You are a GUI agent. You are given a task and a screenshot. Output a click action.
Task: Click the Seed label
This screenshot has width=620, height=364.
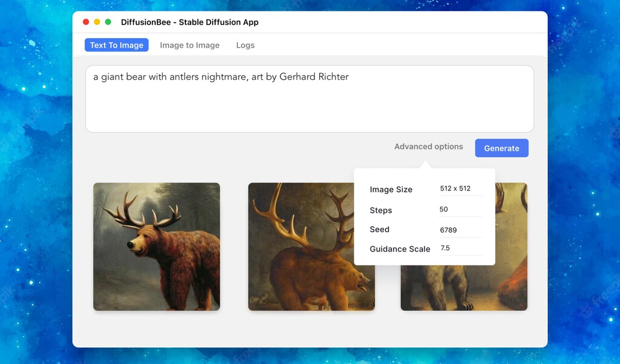coord(379,229)
